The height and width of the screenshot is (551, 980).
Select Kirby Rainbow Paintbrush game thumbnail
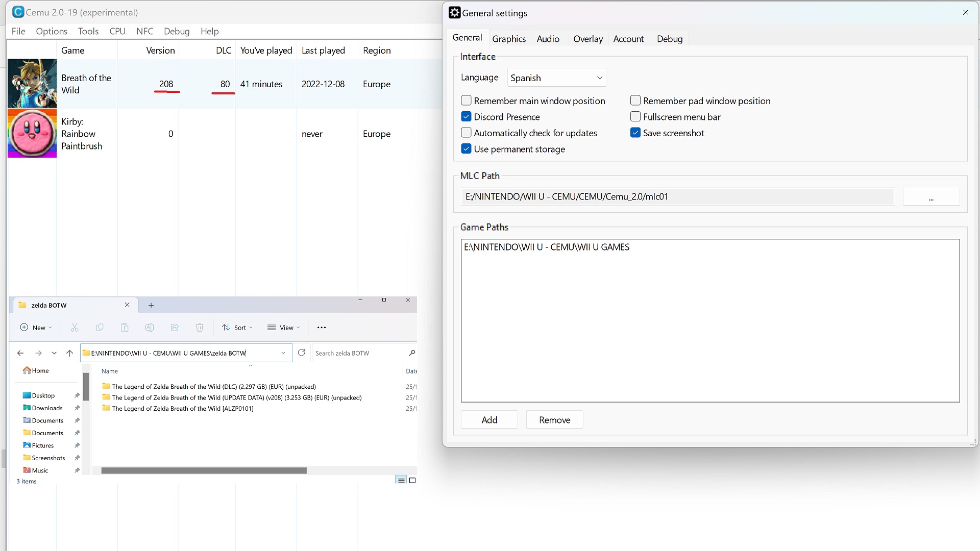[32, 134]
